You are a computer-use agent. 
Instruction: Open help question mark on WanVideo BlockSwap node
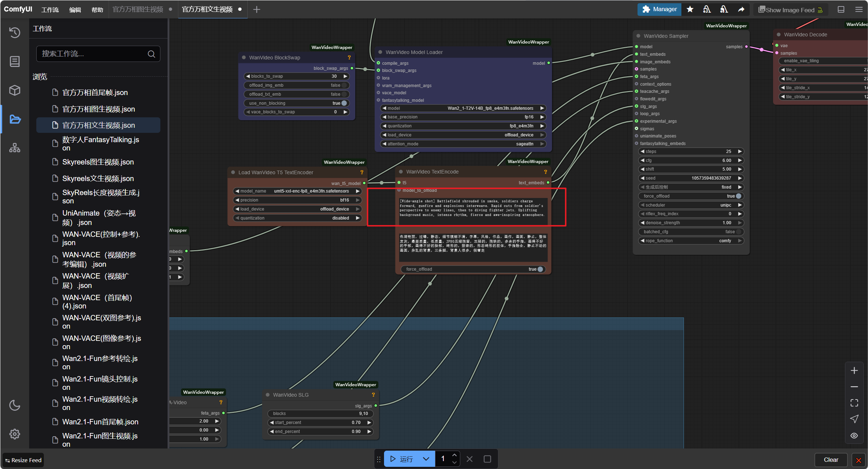click(x=349, y=58)
